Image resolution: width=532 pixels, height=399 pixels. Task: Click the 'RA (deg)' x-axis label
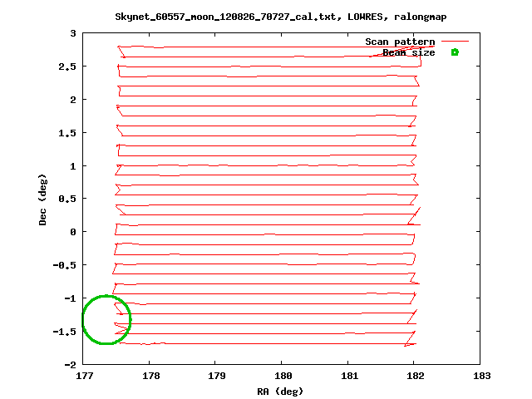pyautogui.click(x=280, y=392)
